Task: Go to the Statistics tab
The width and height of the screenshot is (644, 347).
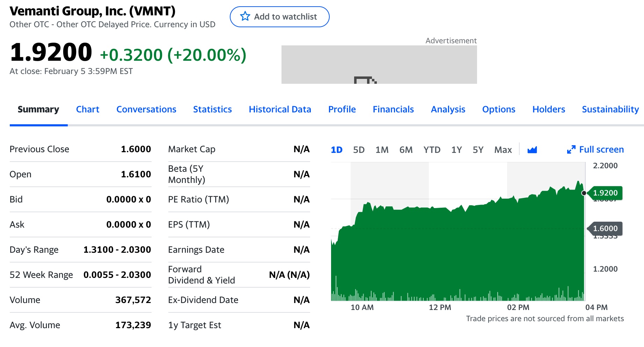Action: click(x=212, y=109)
